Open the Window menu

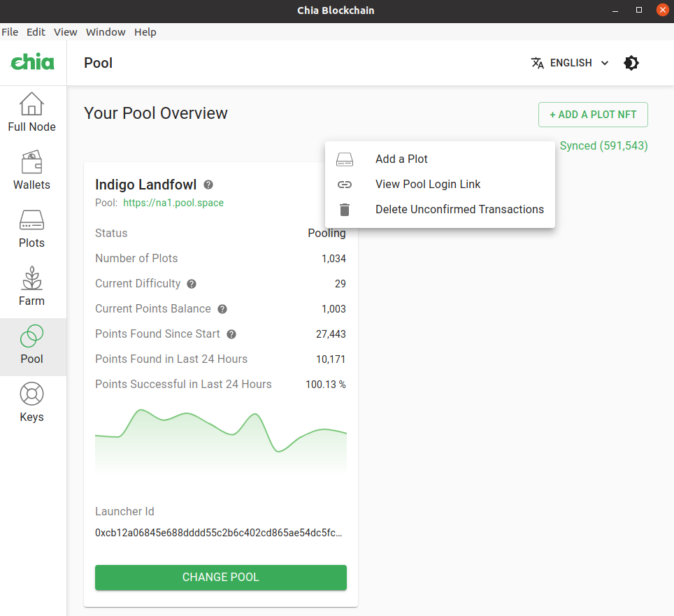[x=106, y=32]
